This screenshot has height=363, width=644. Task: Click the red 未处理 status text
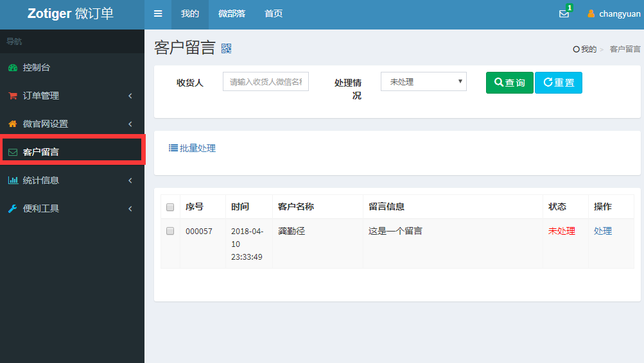coord(561,231)
